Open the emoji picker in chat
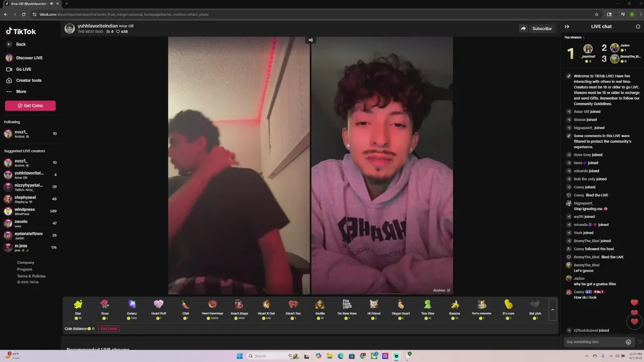This screenshot has width=644, height=362. pos(628,342)
